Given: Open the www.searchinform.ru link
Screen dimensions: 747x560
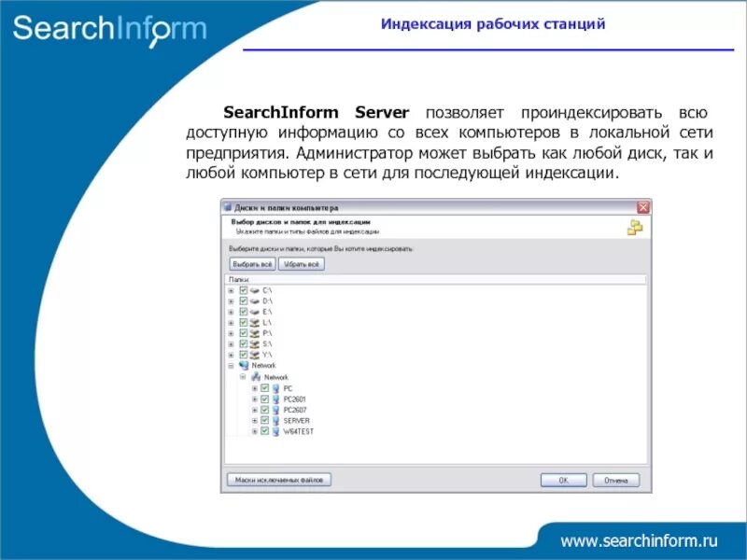Looking at the screenshot, I should click(639, 541).
